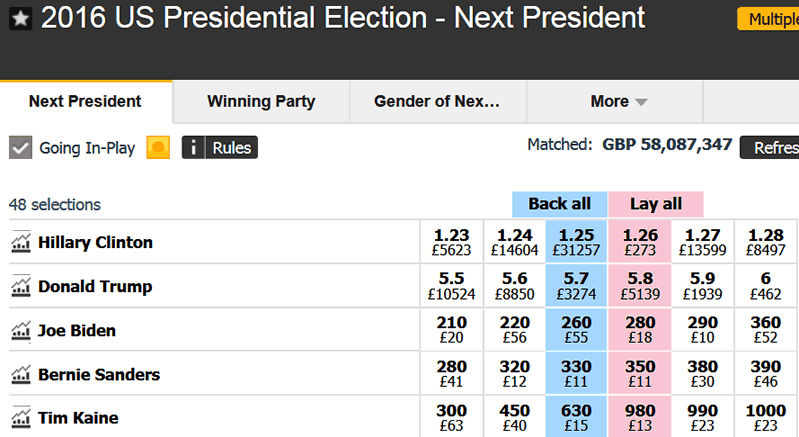Switch to the Gender of Next President tab
799x437 pixels.
pyautogui.click(x=436, y=101)
